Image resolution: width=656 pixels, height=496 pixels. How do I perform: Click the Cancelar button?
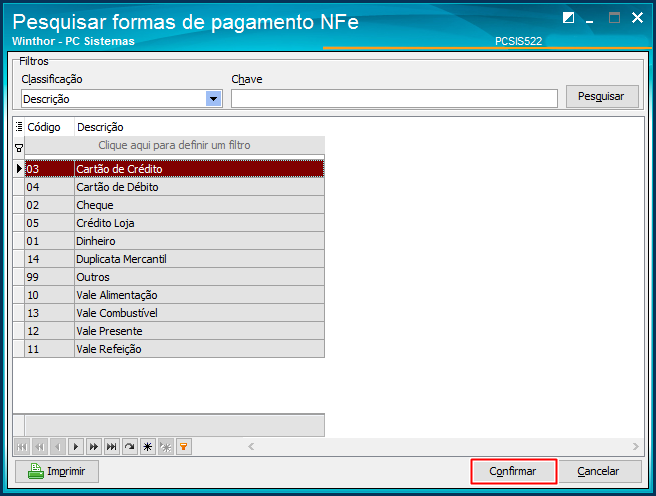pos(599,471)
